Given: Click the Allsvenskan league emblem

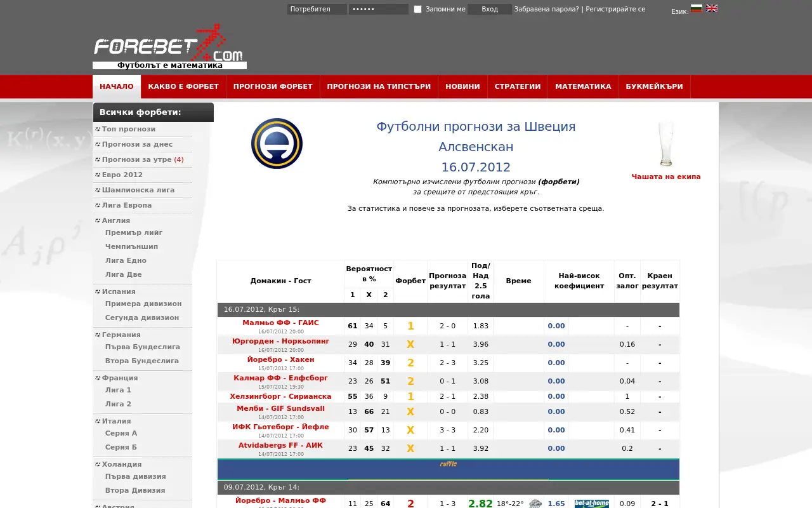Looking at the screenshot, I should [x=277, y=144].
